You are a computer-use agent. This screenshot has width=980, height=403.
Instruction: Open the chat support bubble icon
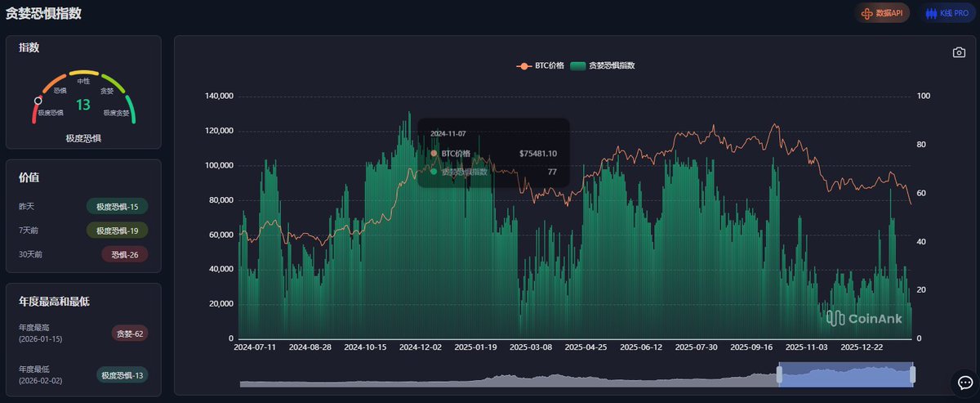point(964,381)
